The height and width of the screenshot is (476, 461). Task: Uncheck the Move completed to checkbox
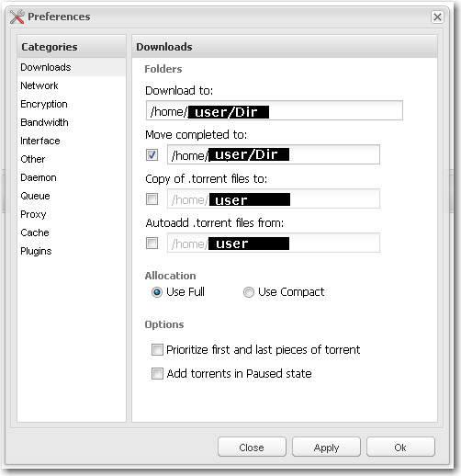pyautogui.click(x=152, y=154)
